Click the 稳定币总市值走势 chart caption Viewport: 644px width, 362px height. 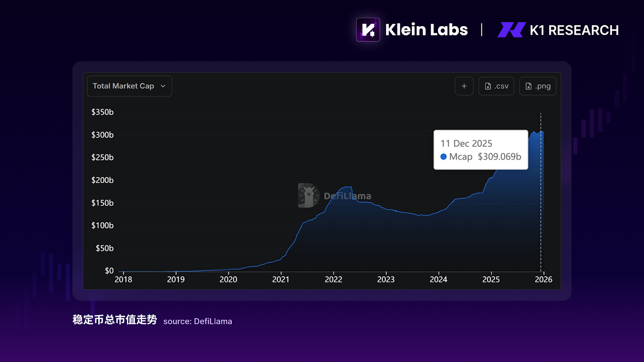[115, 320]
